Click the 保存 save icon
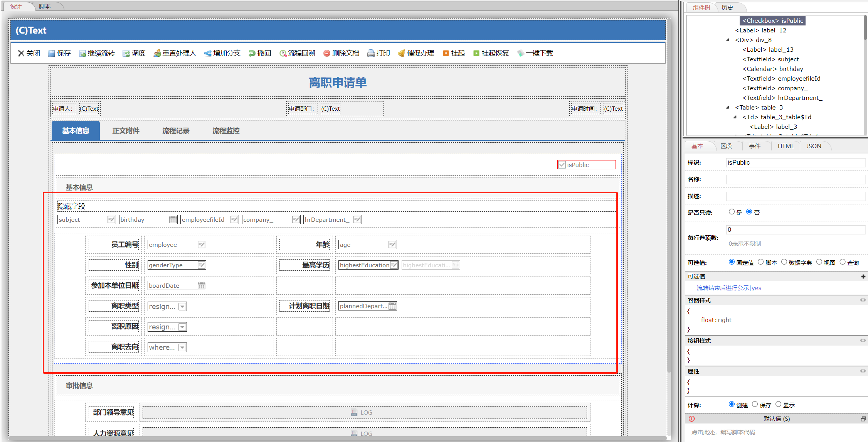The image size is (868, 442). coord(52,54)
